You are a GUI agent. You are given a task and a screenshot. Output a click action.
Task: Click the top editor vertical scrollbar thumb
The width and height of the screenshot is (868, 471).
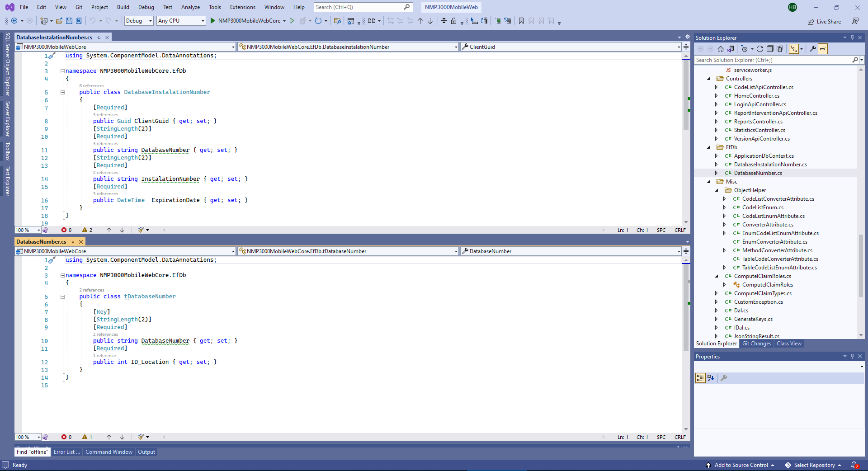pos(686,96)
